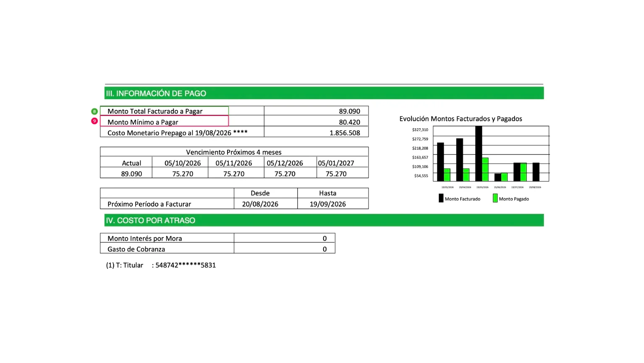Click the $54,555 axis label

421,176
